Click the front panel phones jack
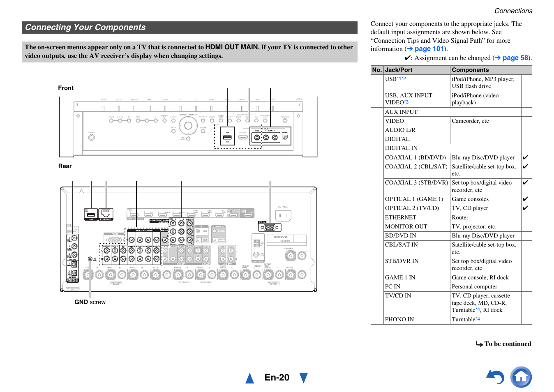This screenshot has width=554, height=392. (x=91, y=137)
